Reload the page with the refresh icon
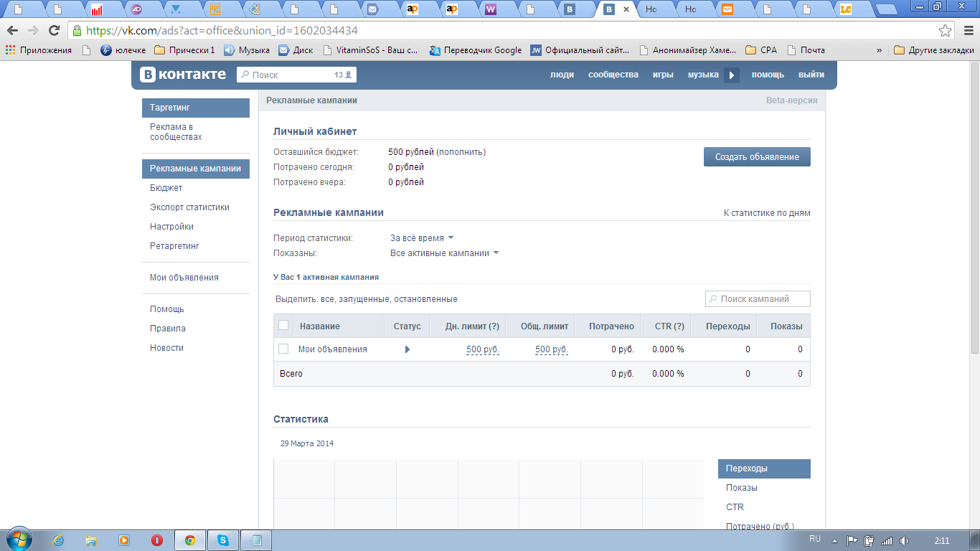Image resolution: width=980 pixels, height=551 pixels. pyautogui.click(x=54, y=31)
